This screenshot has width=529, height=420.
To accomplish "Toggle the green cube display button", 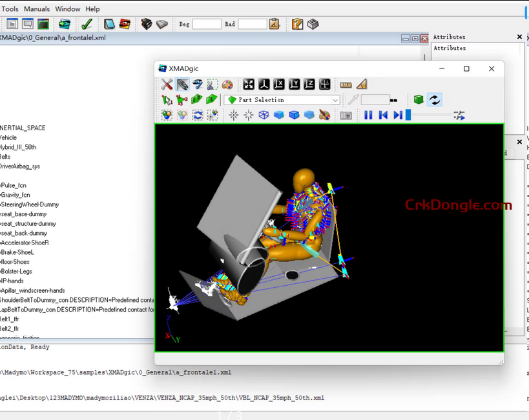I will [x=419, y=99].
